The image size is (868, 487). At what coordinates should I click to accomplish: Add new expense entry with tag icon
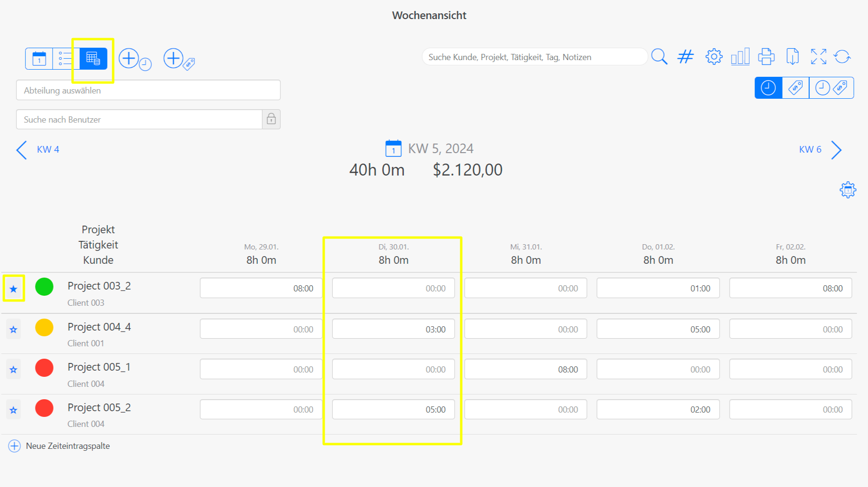179,59
